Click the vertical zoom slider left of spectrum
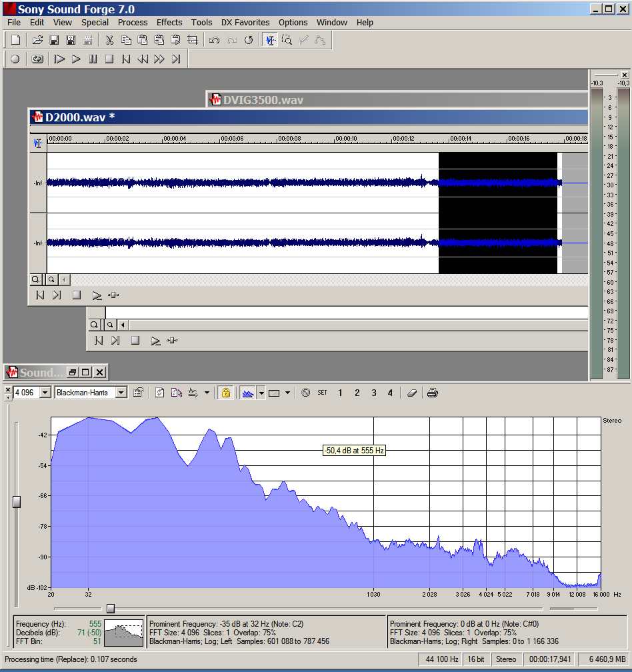 [17, 501]
